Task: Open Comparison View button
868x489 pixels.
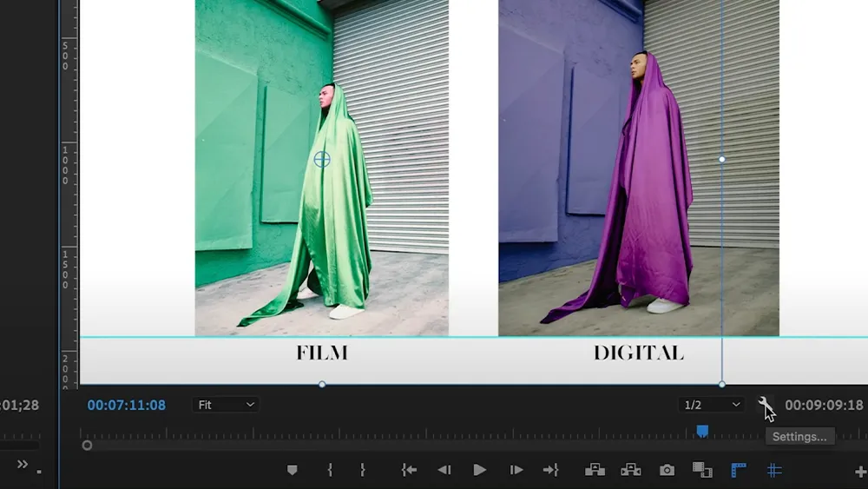Action: pos(702,470)
